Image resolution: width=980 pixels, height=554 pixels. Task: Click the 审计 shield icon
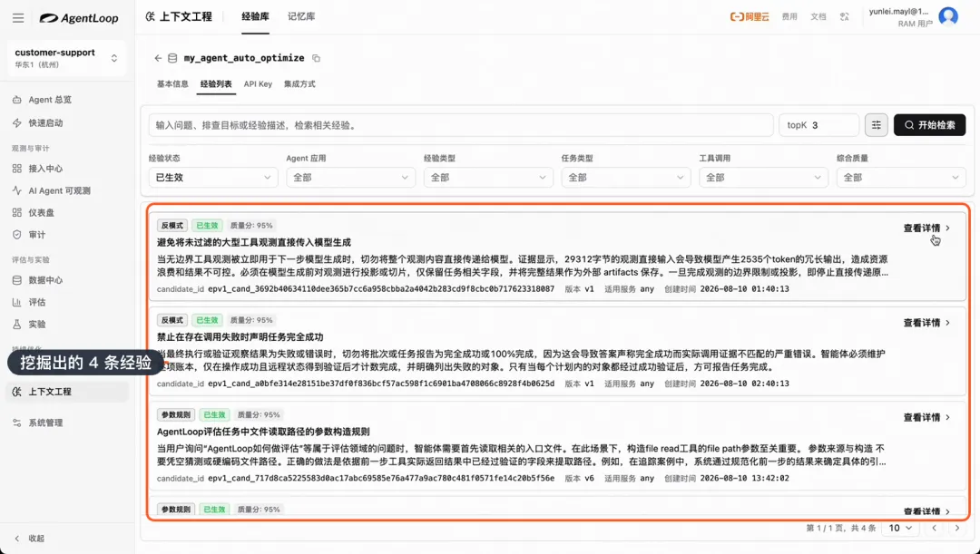[x=17, y=235]
